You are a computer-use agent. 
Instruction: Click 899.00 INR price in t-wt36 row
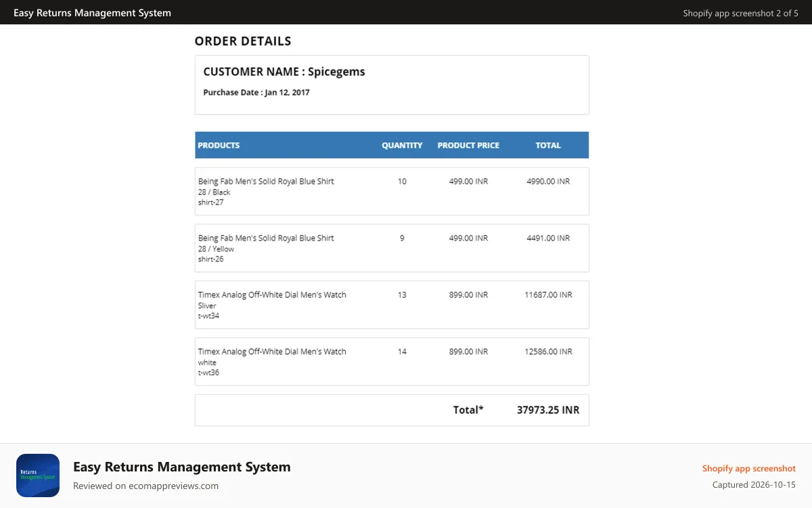468,352
